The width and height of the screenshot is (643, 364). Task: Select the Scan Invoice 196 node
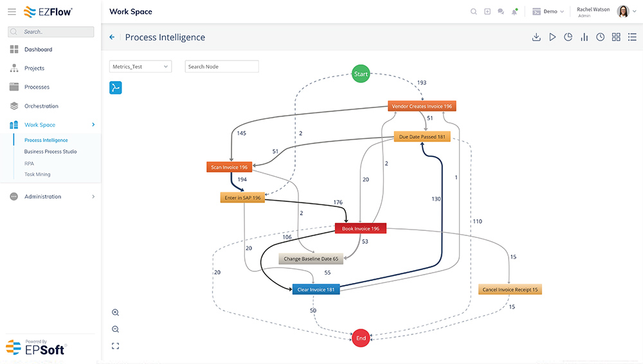coord(230,167)
